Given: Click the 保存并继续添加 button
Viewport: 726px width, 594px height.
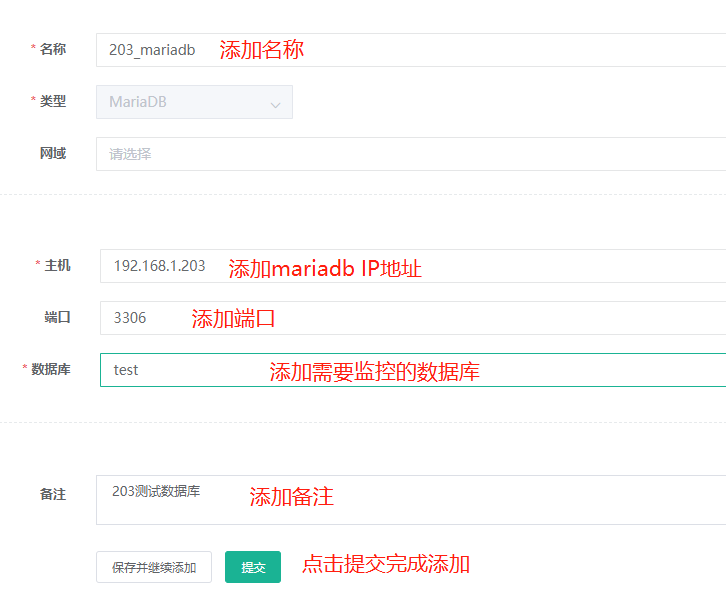Looking at the screenshot, I should coord(154,567).
